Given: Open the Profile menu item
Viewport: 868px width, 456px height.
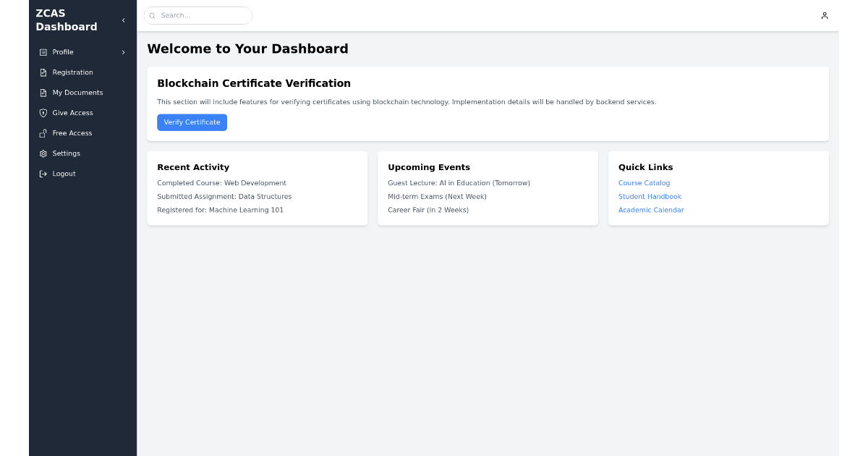Looking at the screenshot, I should pos(62,51).
